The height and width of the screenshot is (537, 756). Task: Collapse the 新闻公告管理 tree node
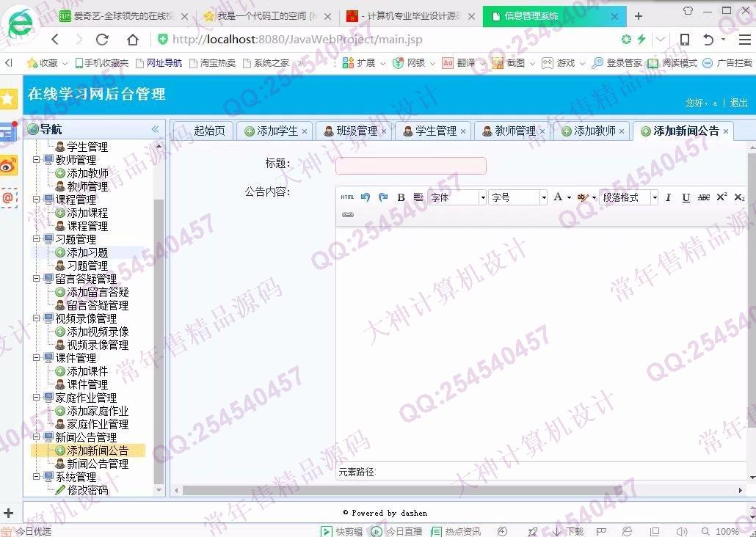pos(36,436)
